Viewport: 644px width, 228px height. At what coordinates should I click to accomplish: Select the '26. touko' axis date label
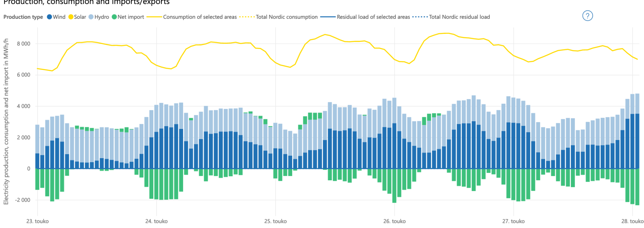[394, 221]
